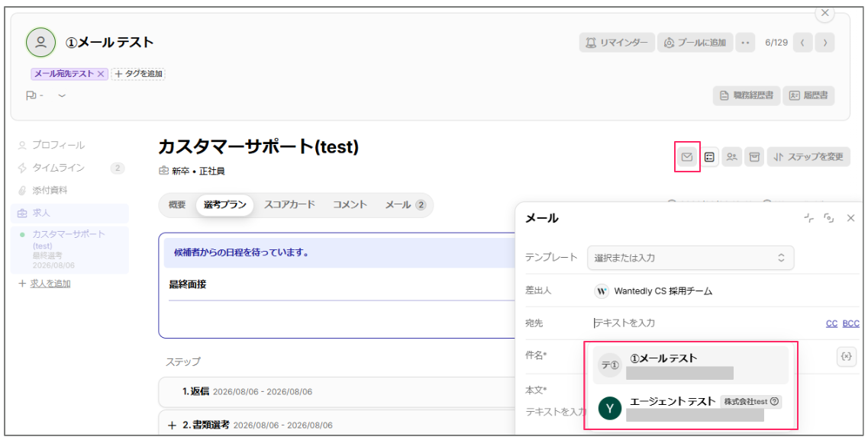Screen dimensions: 868x440
Task: Click the sender Wantedly CS 採用チーム
Action: click(653, 291)
